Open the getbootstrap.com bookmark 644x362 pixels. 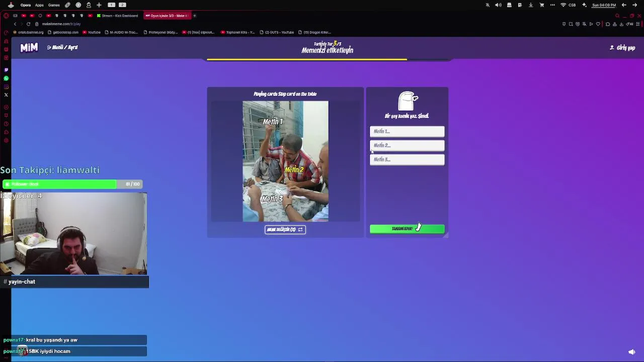[x=63, y=32]
